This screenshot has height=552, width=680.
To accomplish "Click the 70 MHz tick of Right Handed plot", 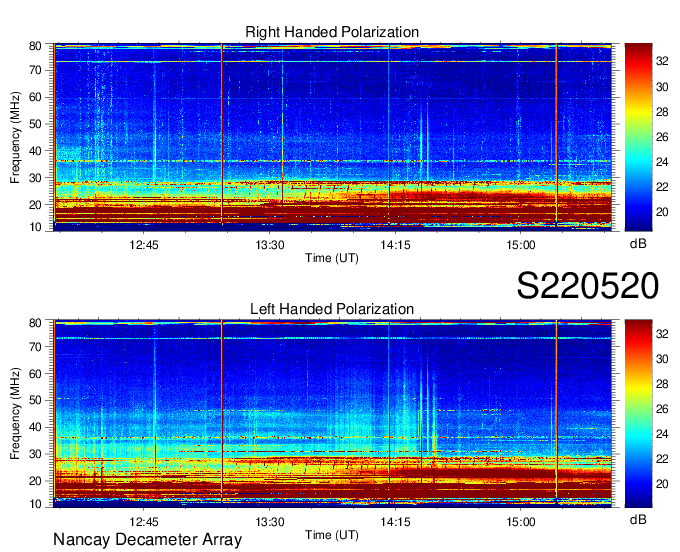I will 35,70.
